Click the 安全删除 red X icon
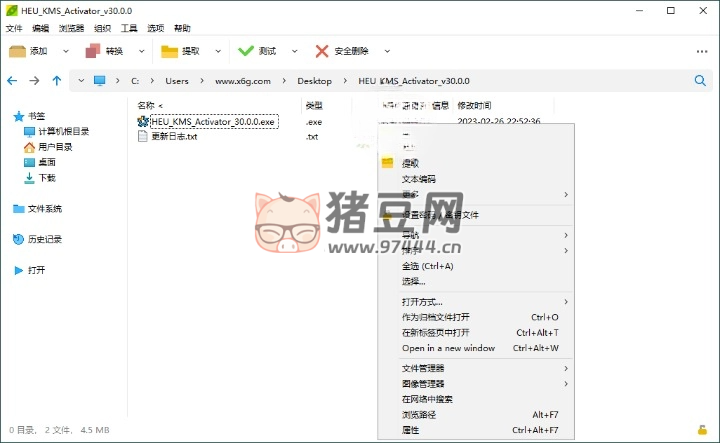 coord(322,51)
